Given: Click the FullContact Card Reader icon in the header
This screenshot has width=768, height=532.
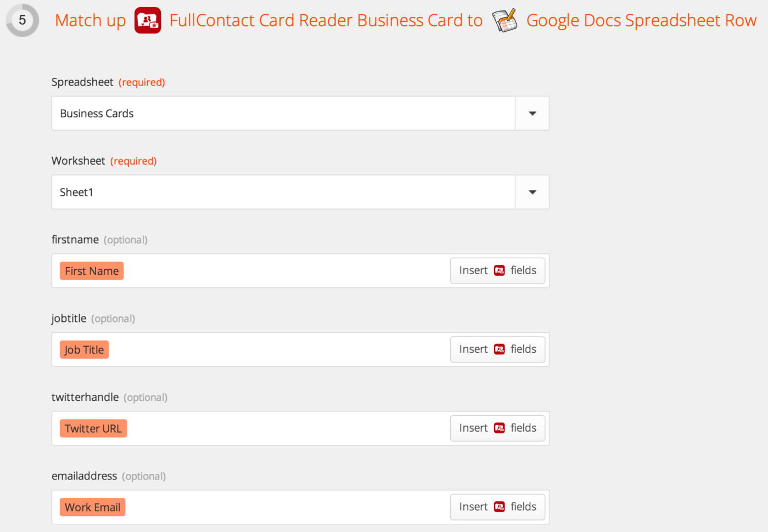Looking at the screenshot, I should coord(147,20).
